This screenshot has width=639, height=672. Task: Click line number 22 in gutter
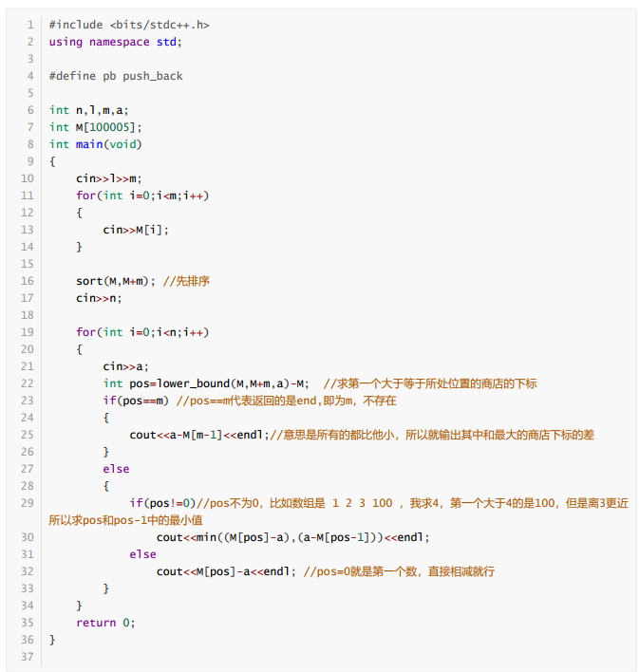pyautogui.click(x=27, y=383)
